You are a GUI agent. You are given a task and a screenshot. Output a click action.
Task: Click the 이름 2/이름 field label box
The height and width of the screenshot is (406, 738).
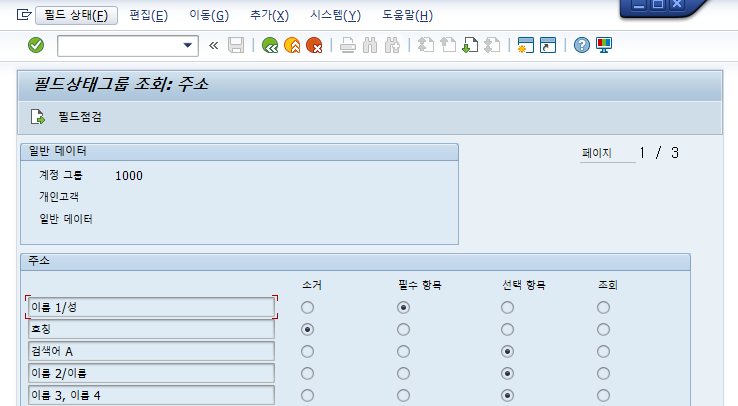[152, 374]
